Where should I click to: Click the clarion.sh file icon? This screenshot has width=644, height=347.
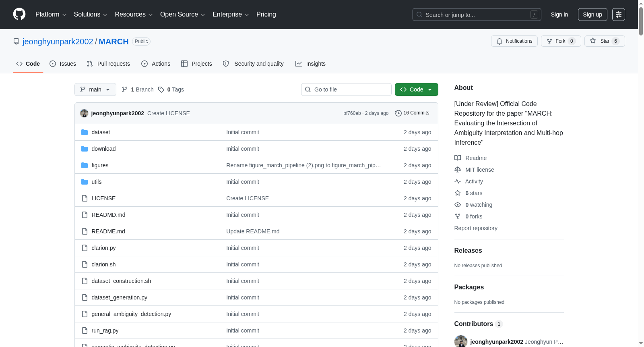pos(85,264)
